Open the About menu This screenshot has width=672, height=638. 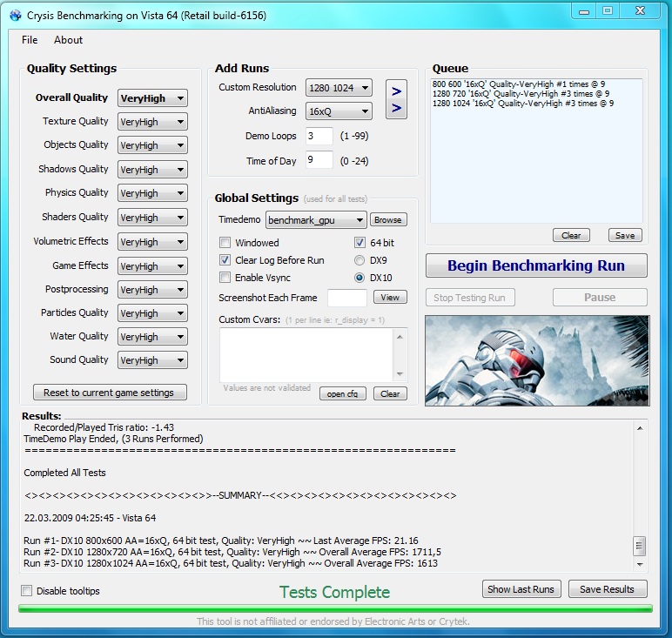[x=68, y=40]
